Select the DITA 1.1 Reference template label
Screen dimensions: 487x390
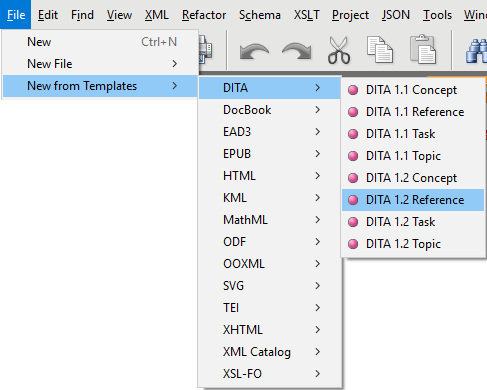tap(415, 112)
